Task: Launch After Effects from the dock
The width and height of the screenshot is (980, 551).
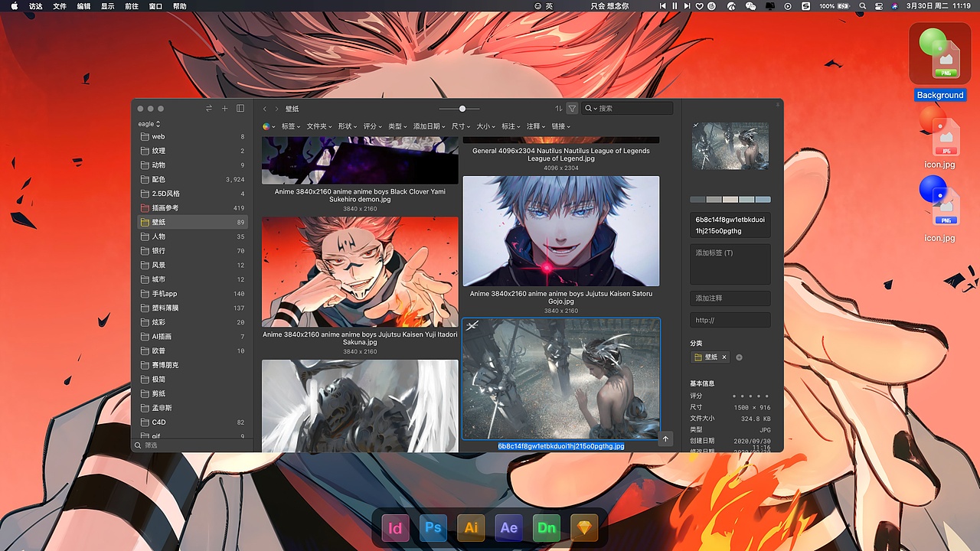Action: click(x=509, y=528)
